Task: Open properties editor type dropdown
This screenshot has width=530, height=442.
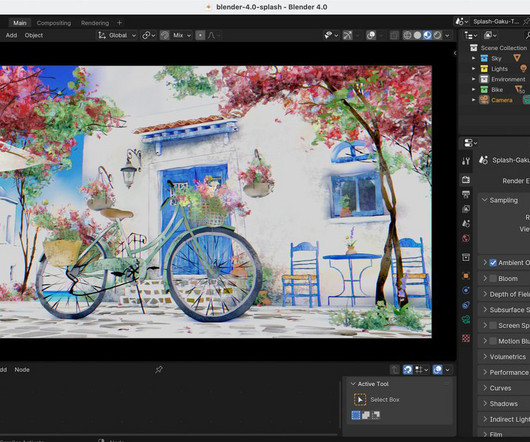Action: (x=471, y=143)
